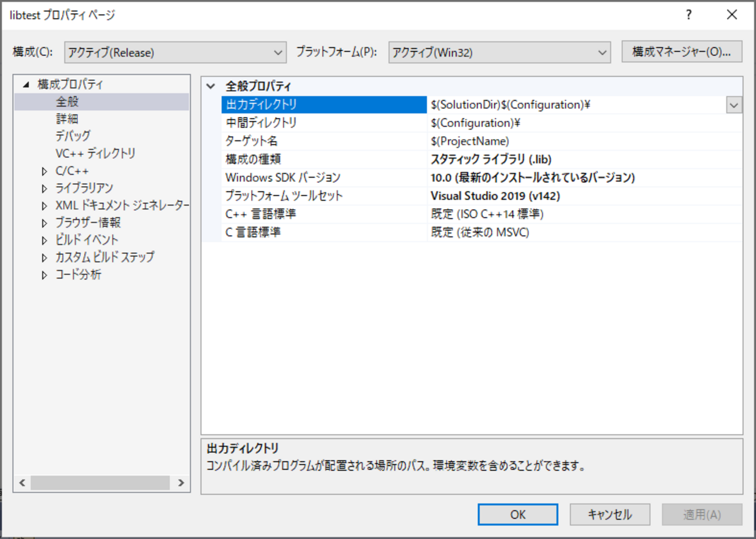Image resolution: width=756 pixels, height=539 pixels.
Task: Expand the XML ドキュメント ジェネレーター node arrow
Action: click(x=44, y=205)
